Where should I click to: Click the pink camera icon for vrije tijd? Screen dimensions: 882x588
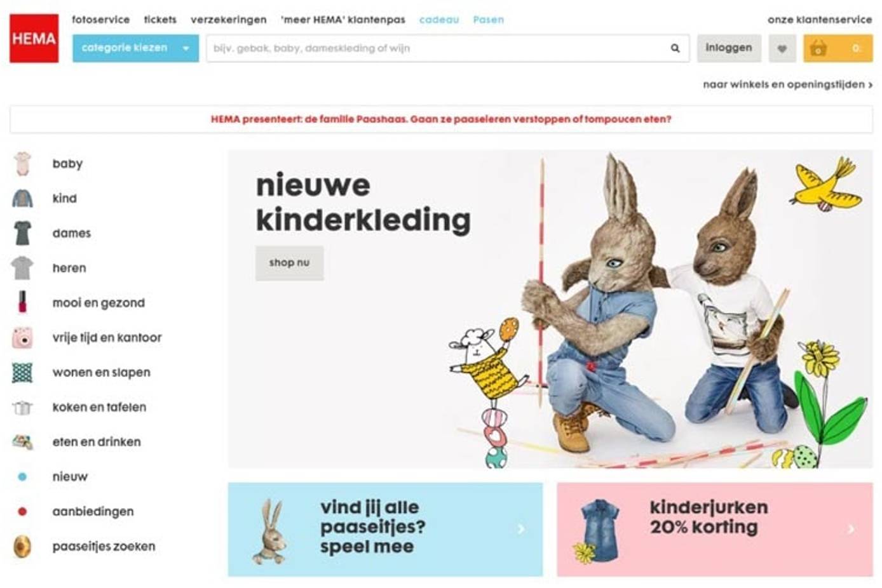pyautogui.click(x=22, y=338)
